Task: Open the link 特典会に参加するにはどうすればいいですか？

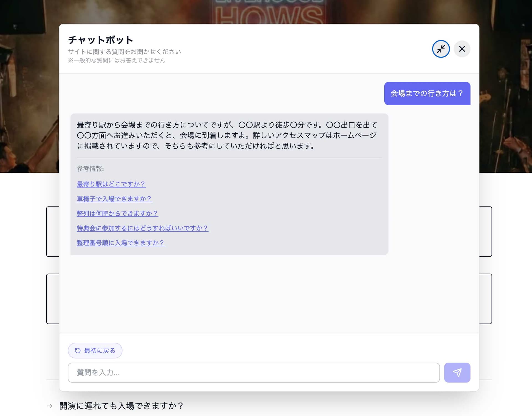Action: pyautogui.click(x=142, y=228)
